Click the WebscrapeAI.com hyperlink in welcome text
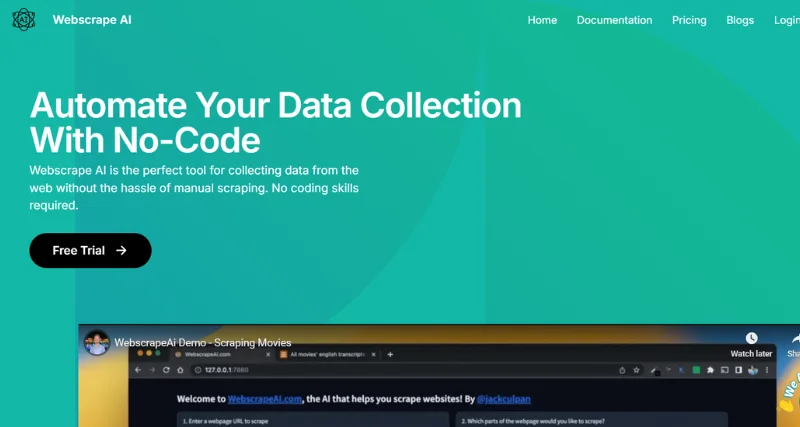Viewport: 800px width, 427px height. point(265,399)
